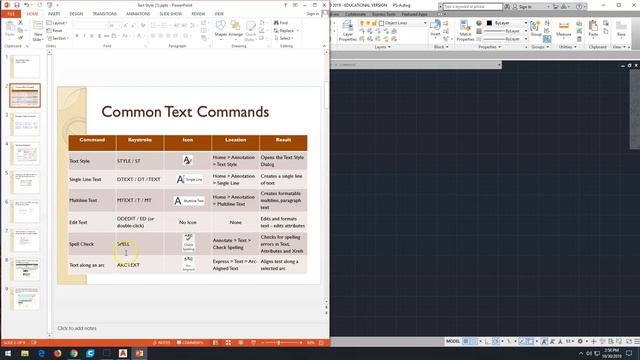Expand the Properties panel title in AutoCAD

point(489,47)
